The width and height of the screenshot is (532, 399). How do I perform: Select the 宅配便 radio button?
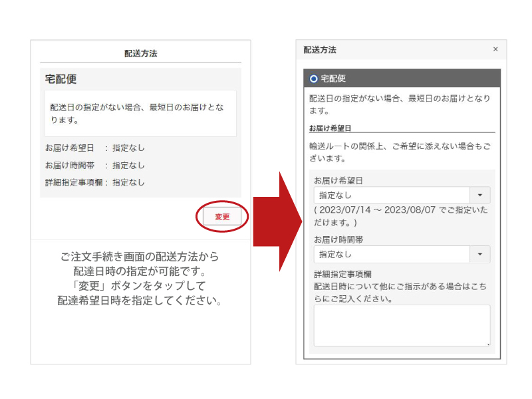[x=314, y=78]
